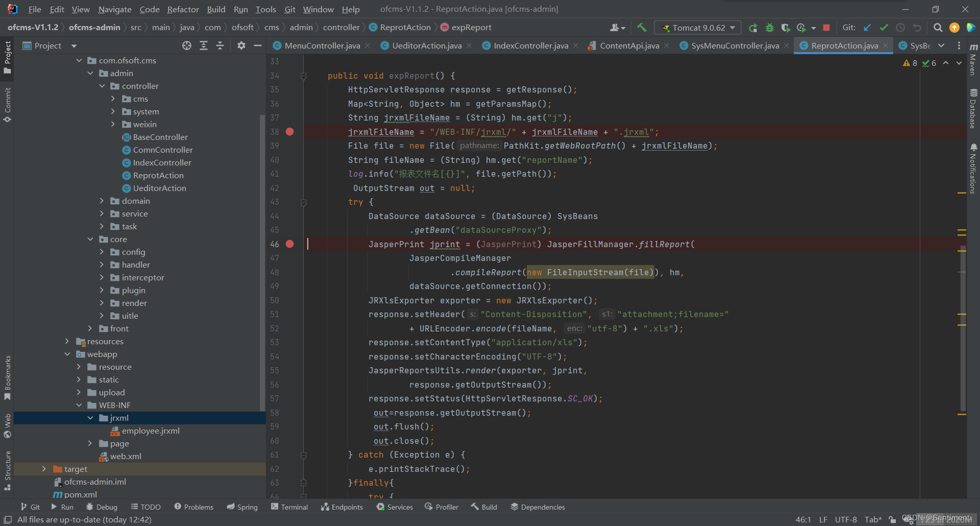Open the Bookmarks tool window
This screenshot has height=526, width=980.
click(x=7, y=378)
